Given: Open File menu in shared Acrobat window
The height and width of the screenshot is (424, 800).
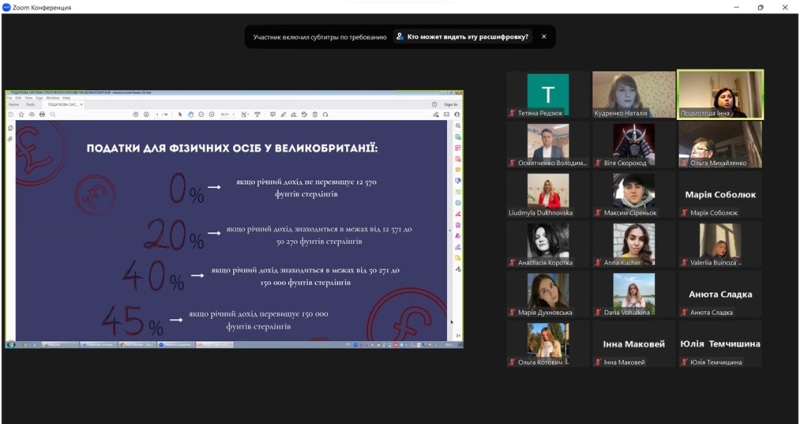Looking at the screenshot, I should 9,98.
